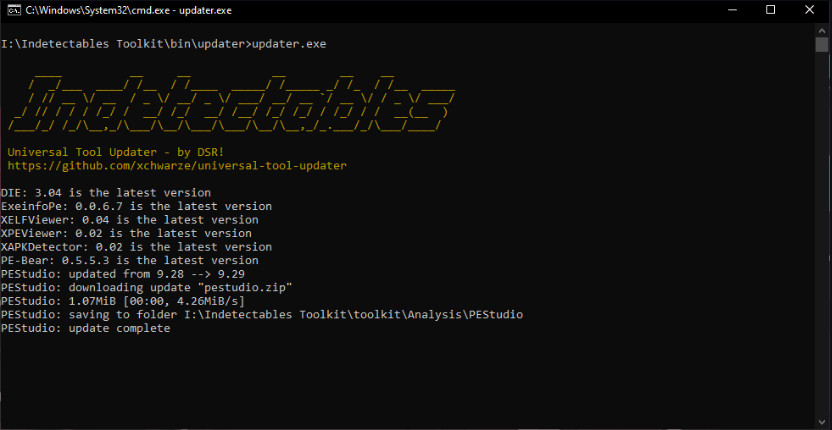Minimize the command prompt window
The width and height of the screenshot is (832, 430).
coord(733,10)
